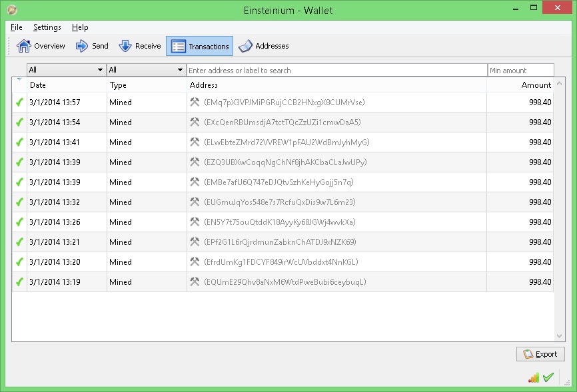Click mining pickaxe icon beside EUGmuJqY address

tap(195, 202)
